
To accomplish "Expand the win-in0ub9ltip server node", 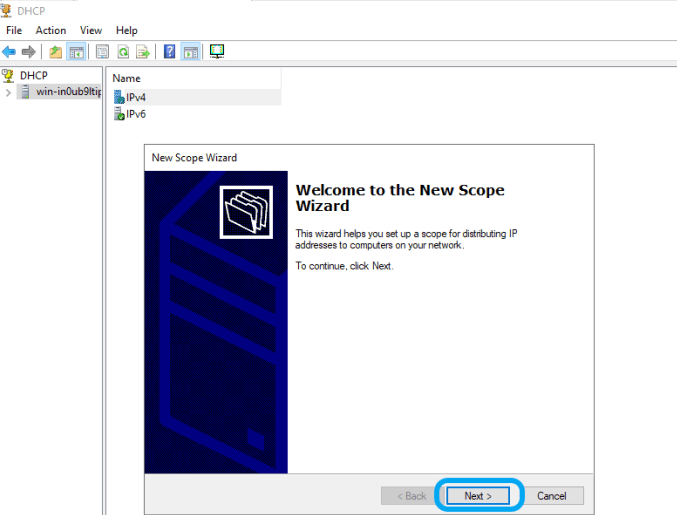I will 8,92.
